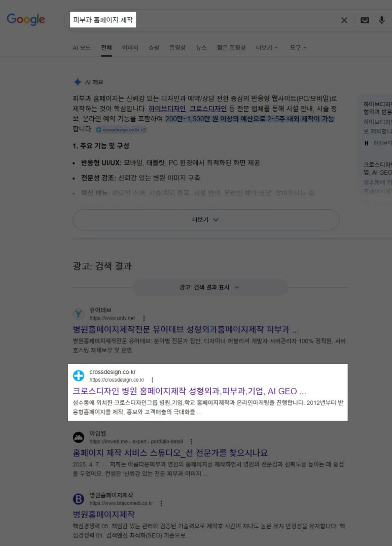
Task: Expand the 도구 dropdown
Action: (x=298, y=48)
